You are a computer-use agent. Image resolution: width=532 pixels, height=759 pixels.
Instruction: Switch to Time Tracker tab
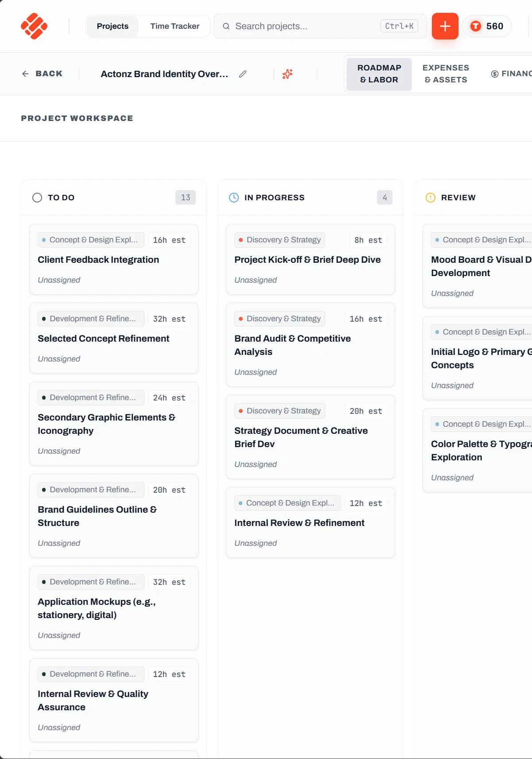(175, 26)
